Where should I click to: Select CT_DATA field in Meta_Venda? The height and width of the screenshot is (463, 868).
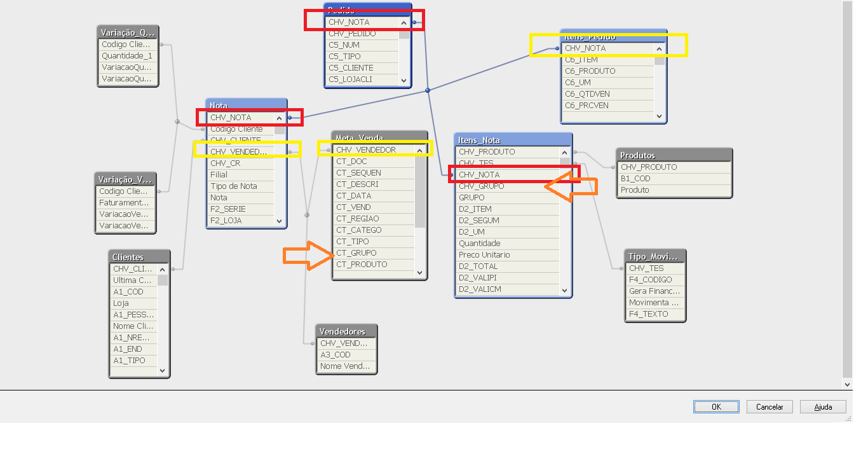[374, 196]
